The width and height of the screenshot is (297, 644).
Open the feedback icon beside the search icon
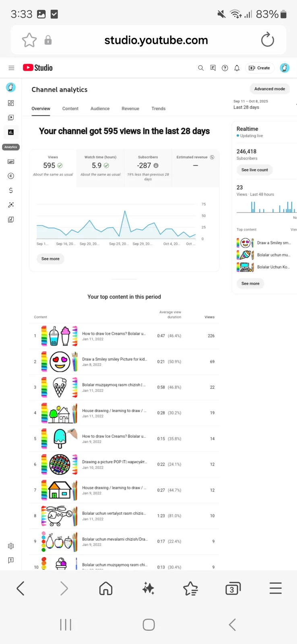pyautogui.click(x=213, y=68)
